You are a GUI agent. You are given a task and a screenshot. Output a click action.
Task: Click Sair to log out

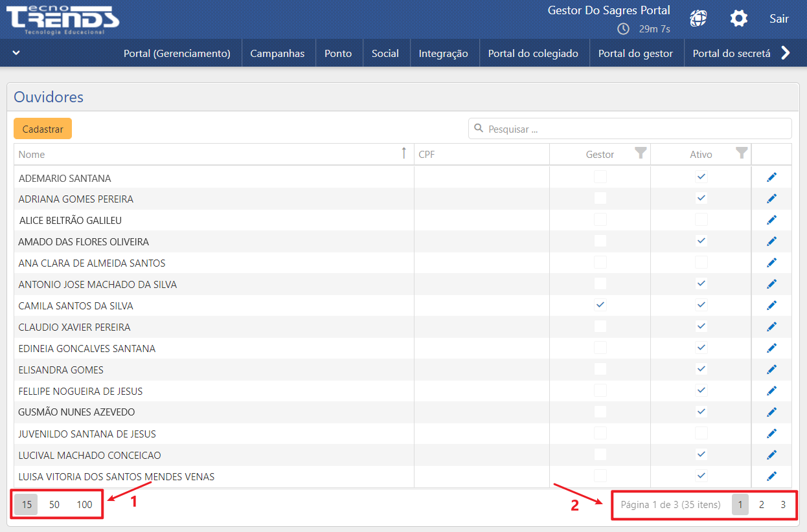779,19
